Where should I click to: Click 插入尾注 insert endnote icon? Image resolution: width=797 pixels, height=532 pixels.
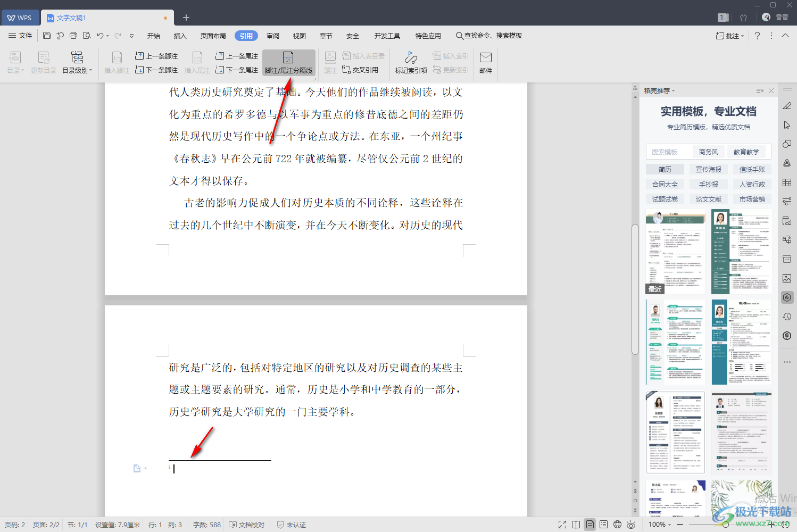click(197, 63)
